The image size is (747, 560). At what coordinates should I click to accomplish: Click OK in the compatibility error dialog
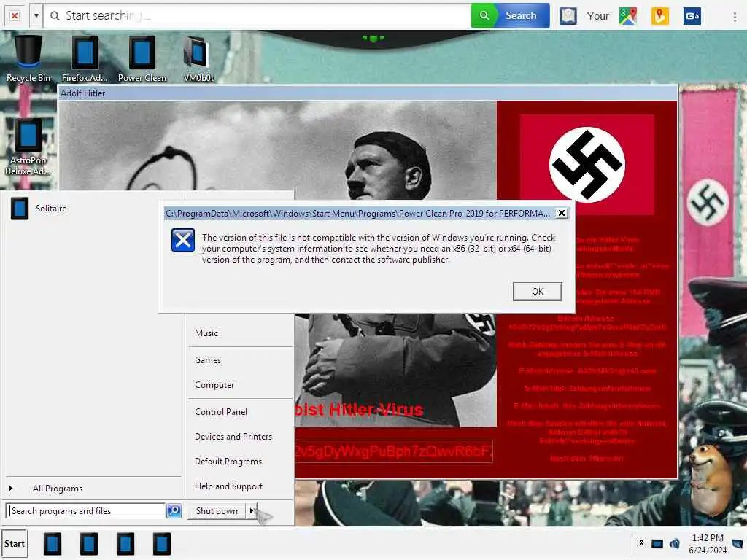point(538,292)
